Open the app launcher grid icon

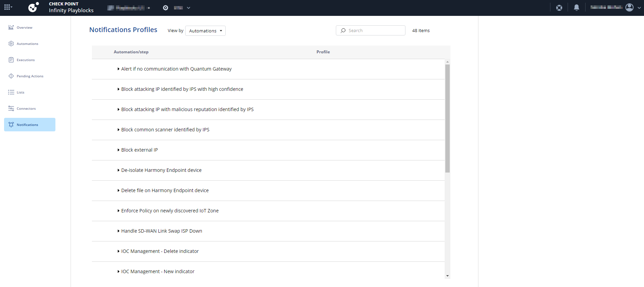tap(8, 7)
